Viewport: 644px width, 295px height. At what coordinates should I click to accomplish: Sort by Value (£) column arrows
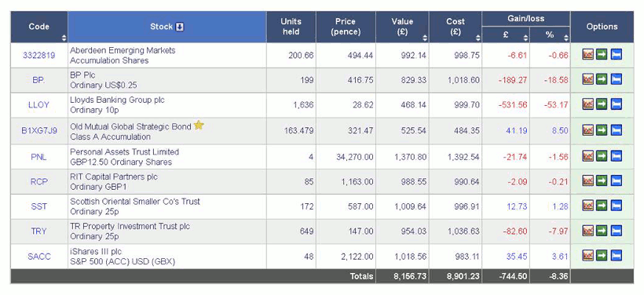click(x=425, y=38)
